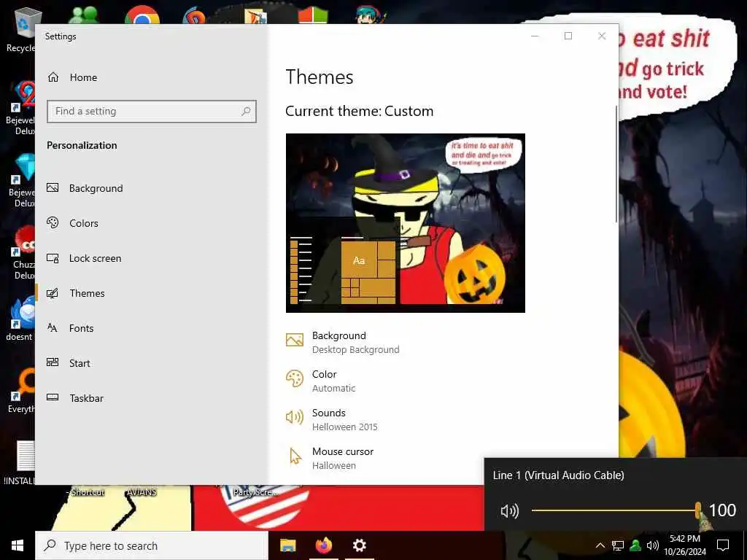This screenshot has width=747, height=560.
Task: Click the Settings window scrollbar
Action: click(616, 164)
